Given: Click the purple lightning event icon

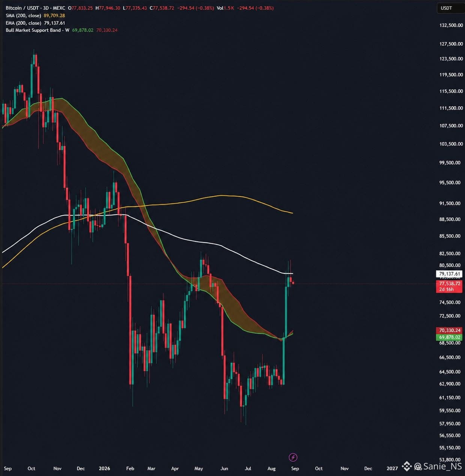Looking at the screenshot, I should (293, 457).
